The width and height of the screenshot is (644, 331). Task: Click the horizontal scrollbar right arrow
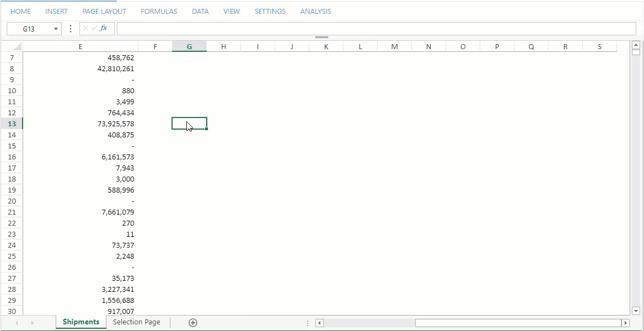[x=625, y=323]
